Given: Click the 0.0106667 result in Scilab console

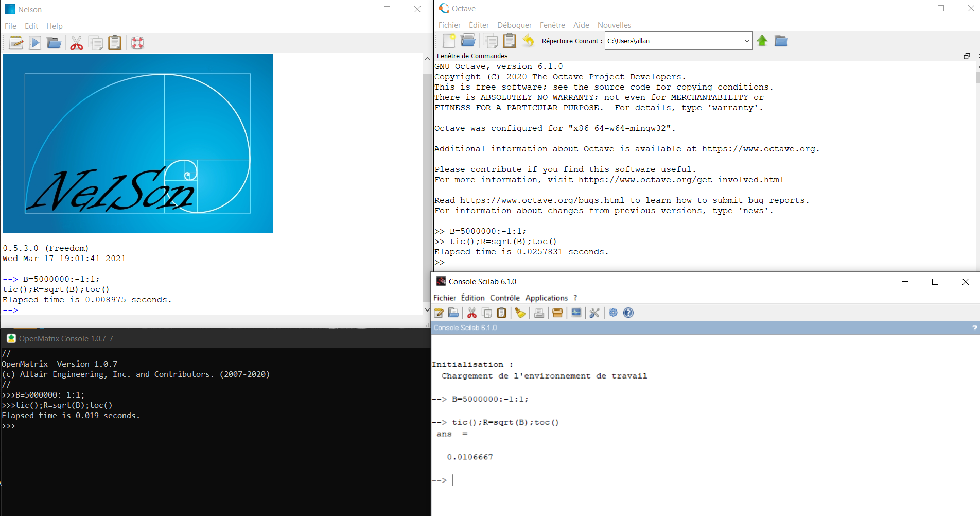Looking at the screenshot, I should (x=470, y=457).
